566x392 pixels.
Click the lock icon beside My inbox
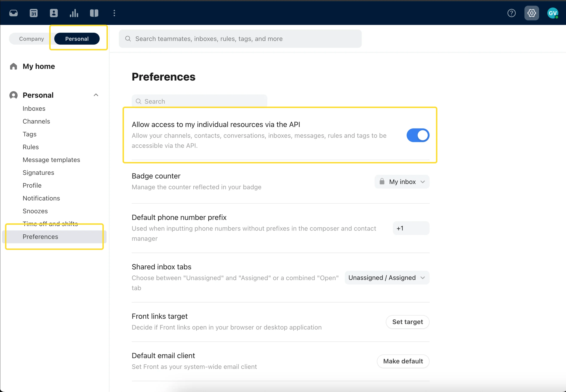[382, 181]
